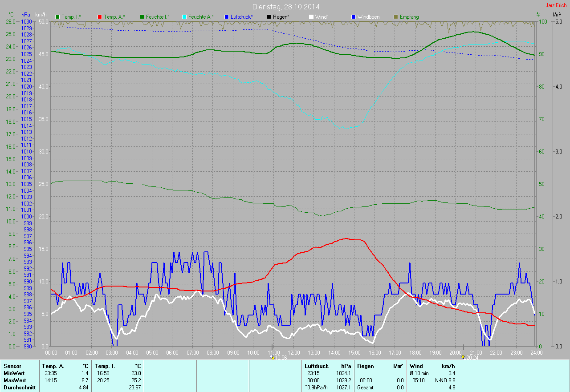Click the 'Regen' column header in table
The image size is (570, 392).
pyautogui.click(x=365, y=366)
